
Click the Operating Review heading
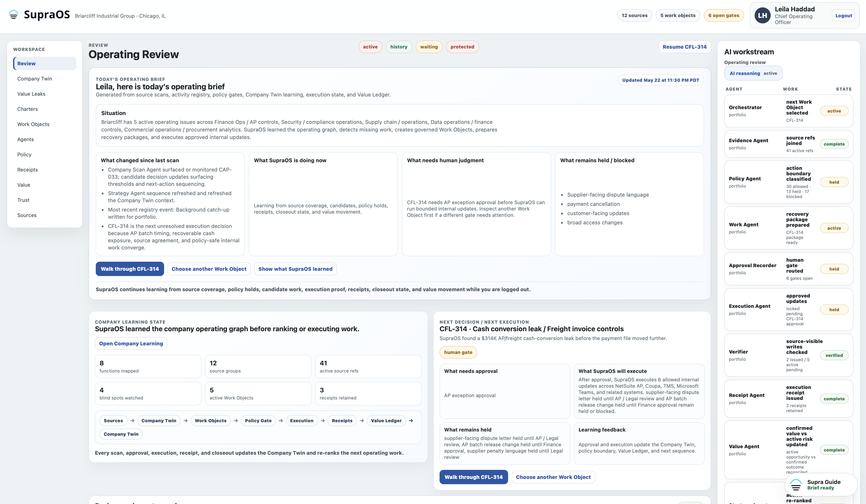pos(134,54)
